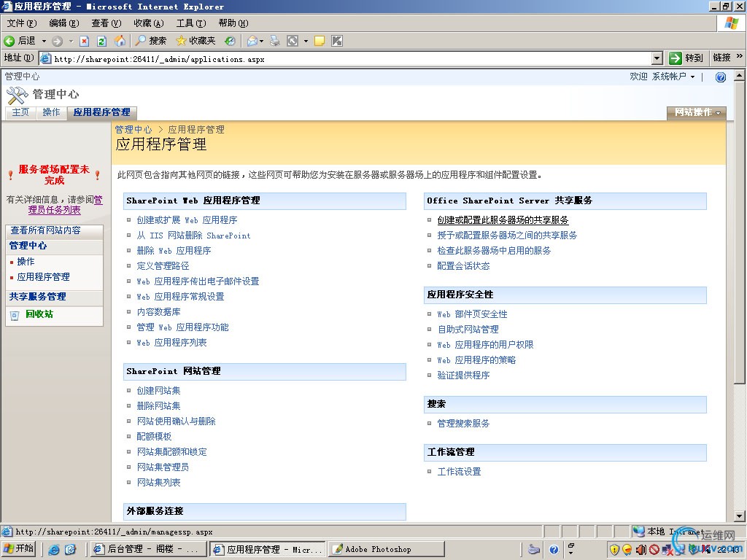The width and height of the screenshot is (747, 560).
Task: Click 查看所有网站内容 in sidebar
Action: pos(46,230)
